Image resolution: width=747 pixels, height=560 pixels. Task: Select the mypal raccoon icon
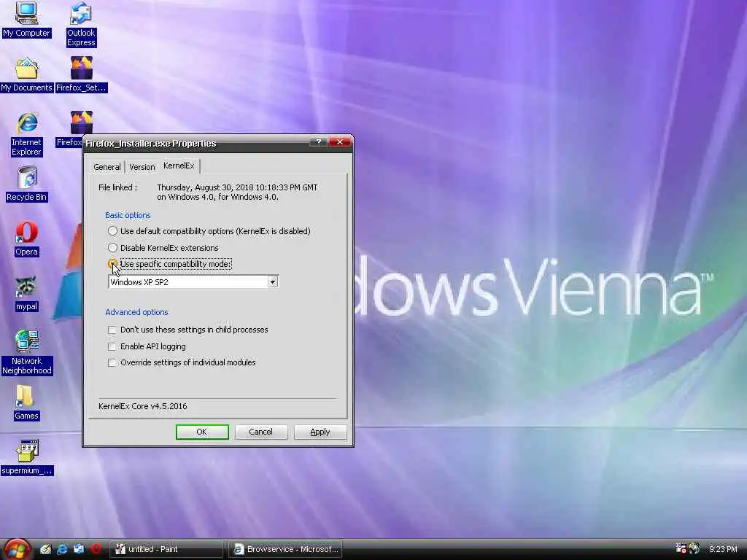tap(26, 293)
